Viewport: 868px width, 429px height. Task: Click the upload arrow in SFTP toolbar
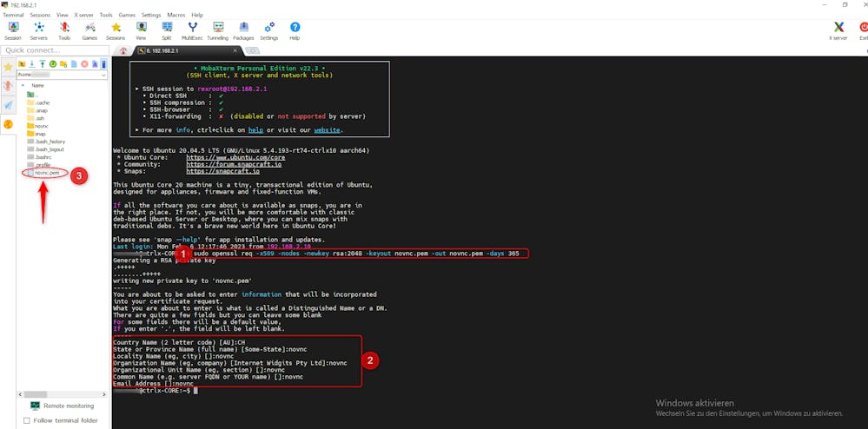42,64
